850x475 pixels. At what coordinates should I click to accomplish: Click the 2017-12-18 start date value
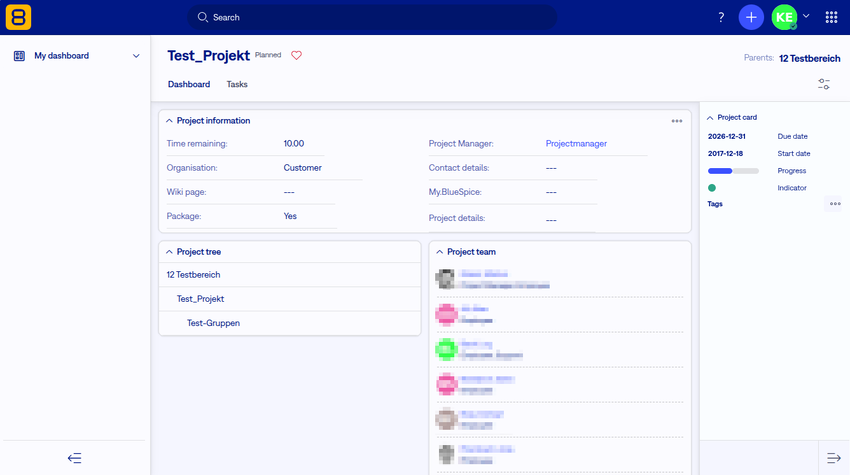pyautogui.click(x=725, y=153)
